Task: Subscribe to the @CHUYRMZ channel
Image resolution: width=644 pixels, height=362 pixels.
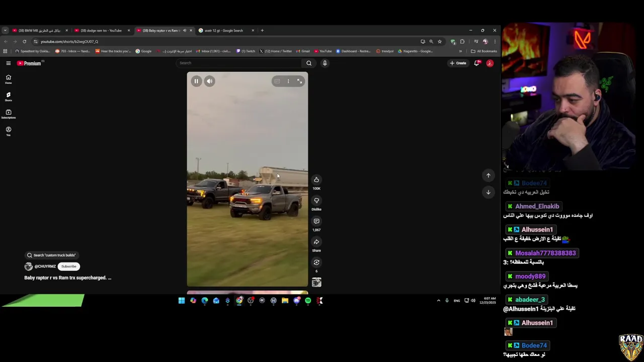Action: tap(69, 266)
